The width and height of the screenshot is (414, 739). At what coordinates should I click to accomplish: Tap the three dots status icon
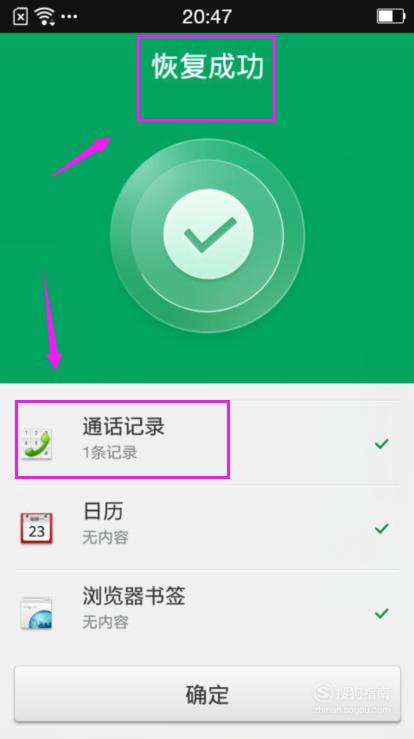click(x=69, y=17)
